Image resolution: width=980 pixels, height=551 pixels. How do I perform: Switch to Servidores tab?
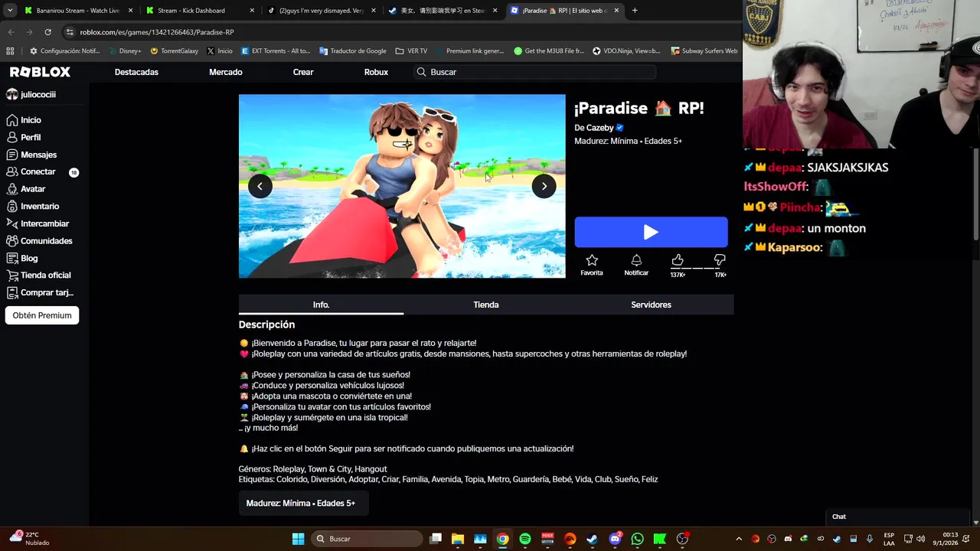(651, 305)
